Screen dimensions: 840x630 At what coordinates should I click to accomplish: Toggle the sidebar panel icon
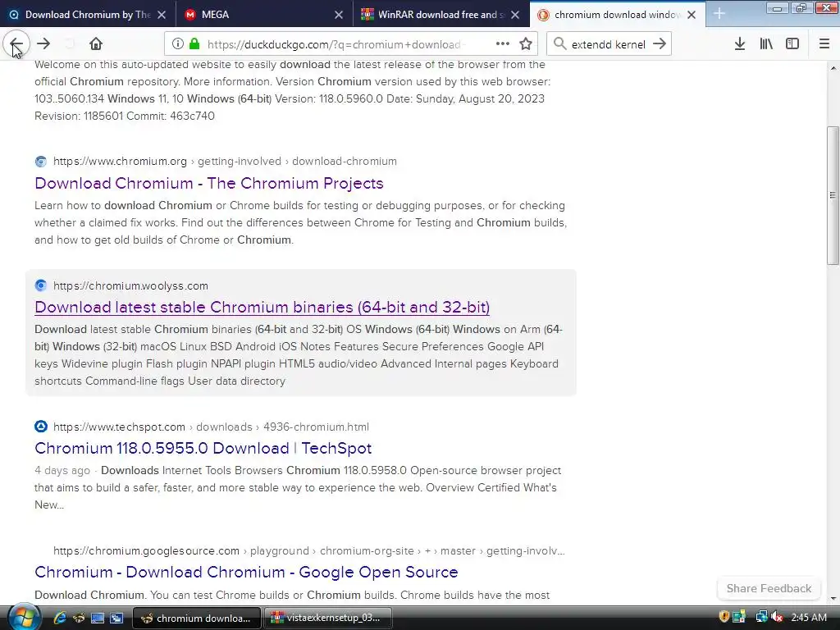coord(792,44)
